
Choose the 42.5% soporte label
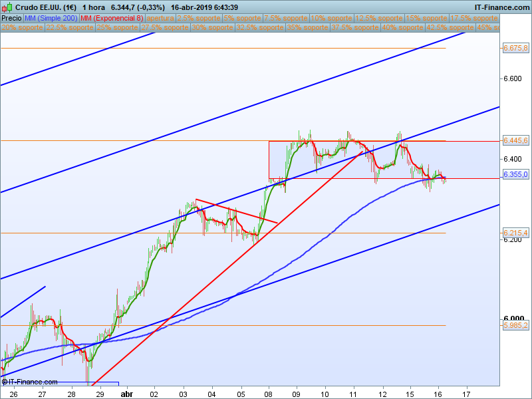tap(450, 27)
